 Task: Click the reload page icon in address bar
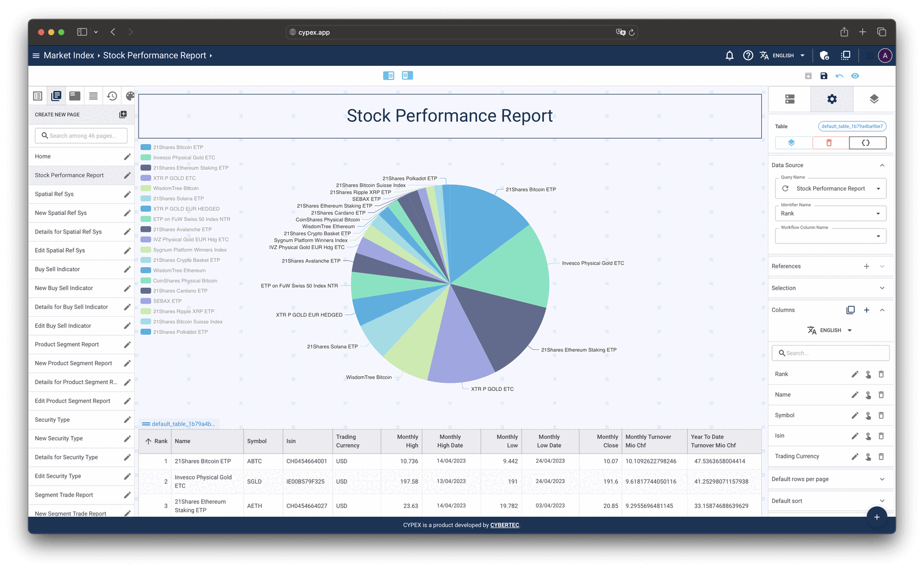[632, 32]
